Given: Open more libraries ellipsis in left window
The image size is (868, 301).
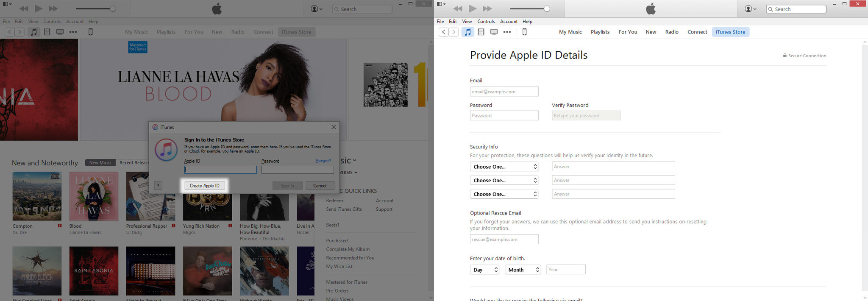Looking at the screenshot, I should tap(73, 32).
